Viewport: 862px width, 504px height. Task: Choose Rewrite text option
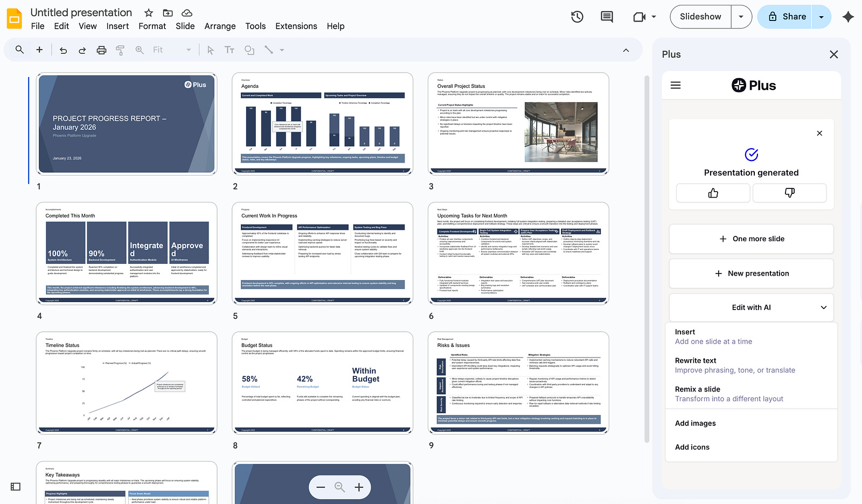751,365
